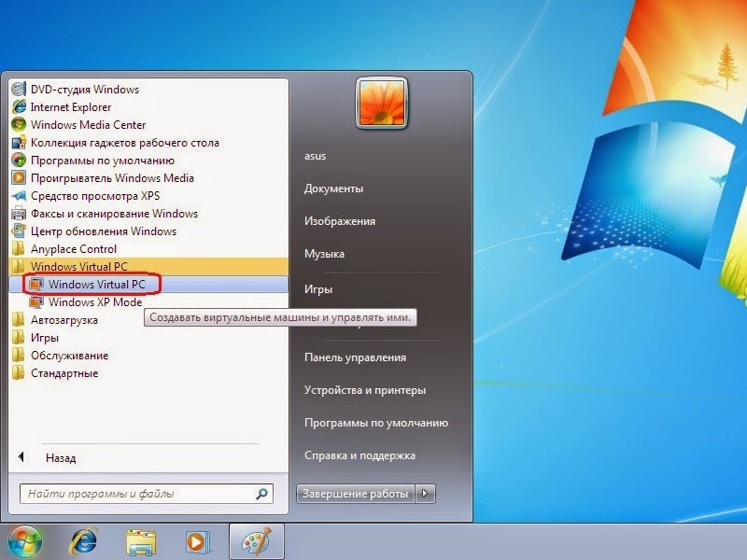Click the Windows XP Mode icon
Screen dimensions: 747x560
tap(36, 301)
